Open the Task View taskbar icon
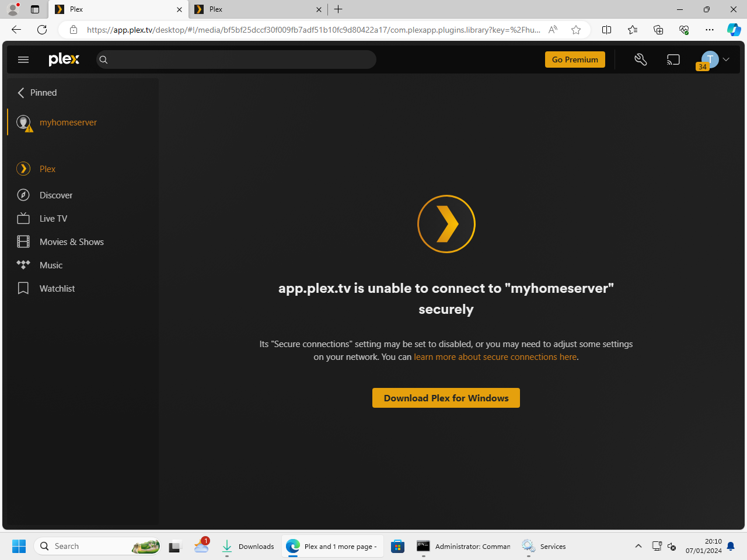The width and height of the screenshot is (747, 560). [175, 547]
